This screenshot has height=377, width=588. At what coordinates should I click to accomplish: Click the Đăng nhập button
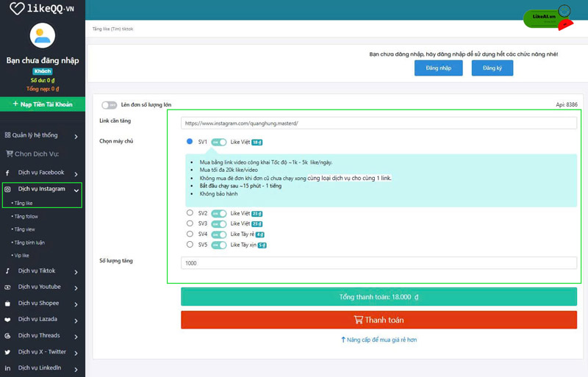(438, 68)
